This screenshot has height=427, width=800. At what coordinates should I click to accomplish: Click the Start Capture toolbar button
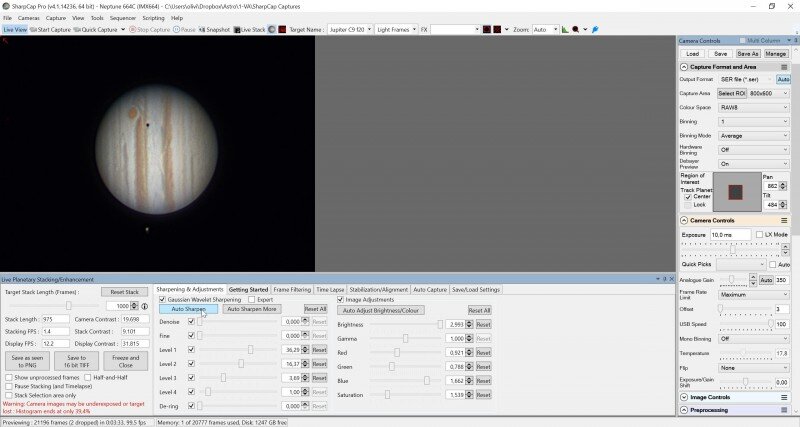pos(51,30)
